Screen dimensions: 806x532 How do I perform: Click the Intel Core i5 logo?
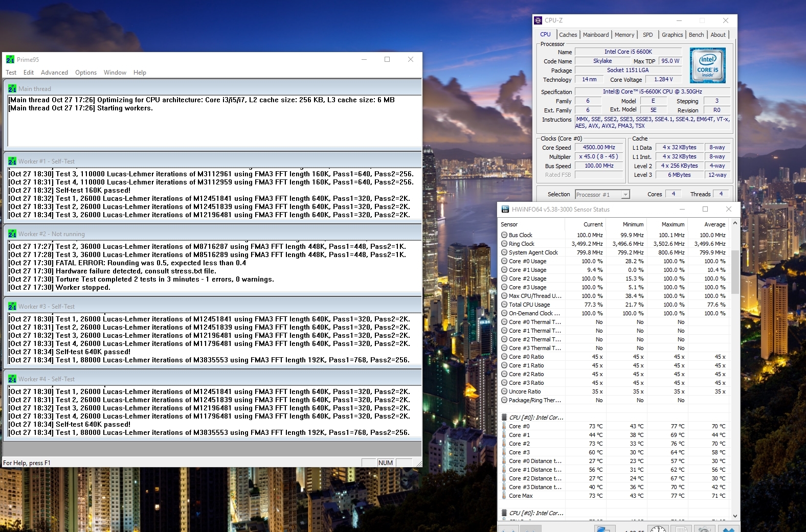click(x=707, y=65)
